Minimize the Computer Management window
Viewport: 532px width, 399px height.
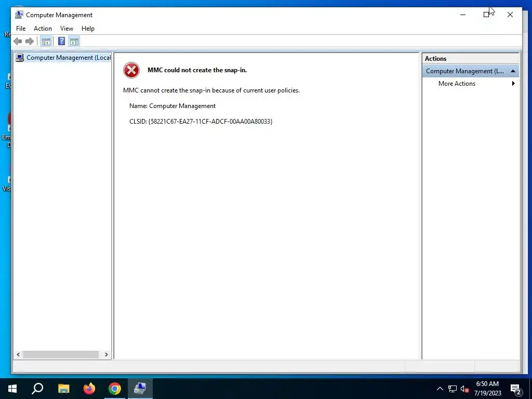463,15
